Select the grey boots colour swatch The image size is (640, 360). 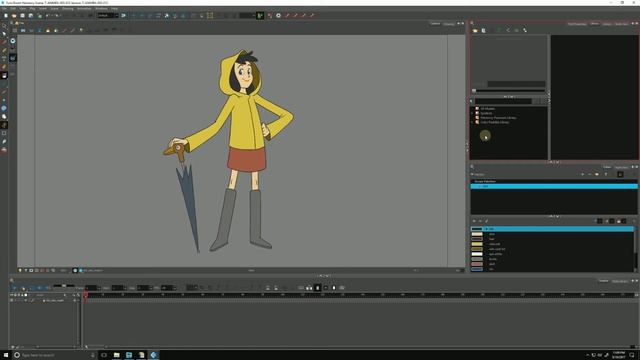[x=477, y=259]
